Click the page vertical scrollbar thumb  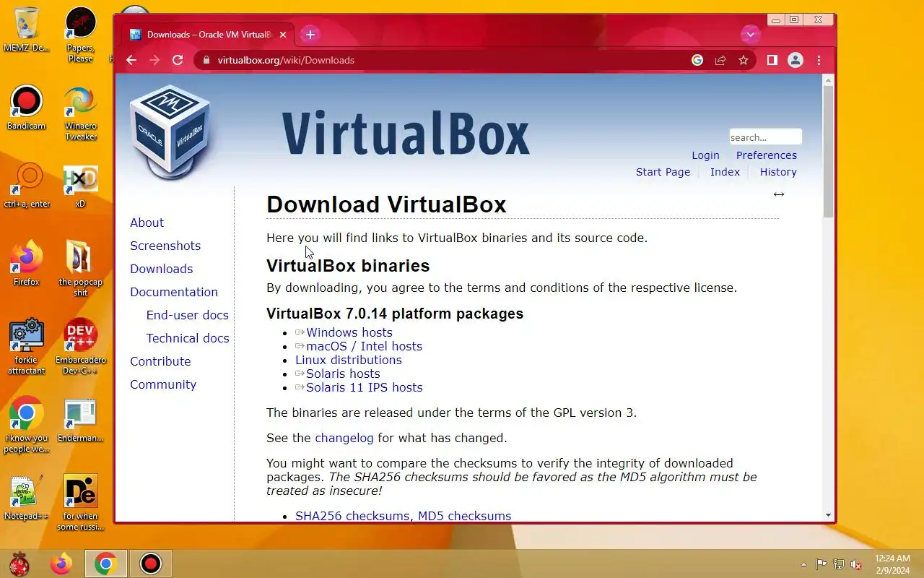828,151
